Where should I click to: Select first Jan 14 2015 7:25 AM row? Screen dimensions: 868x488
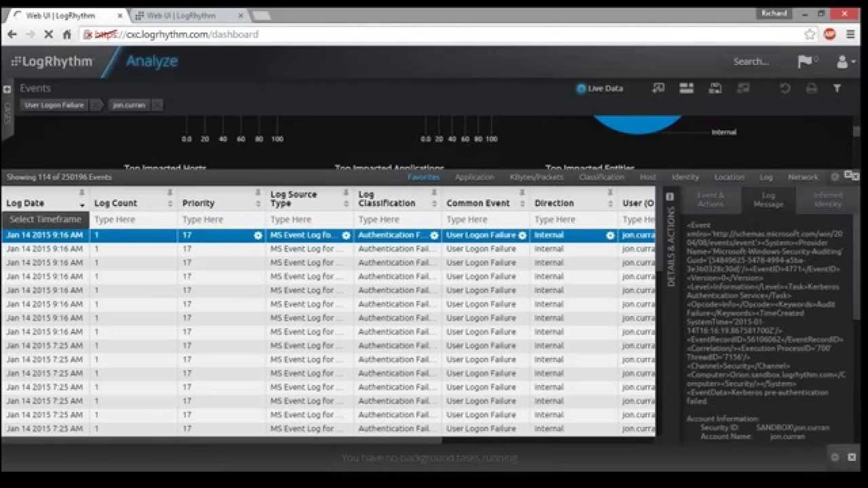tap(328, 346)
